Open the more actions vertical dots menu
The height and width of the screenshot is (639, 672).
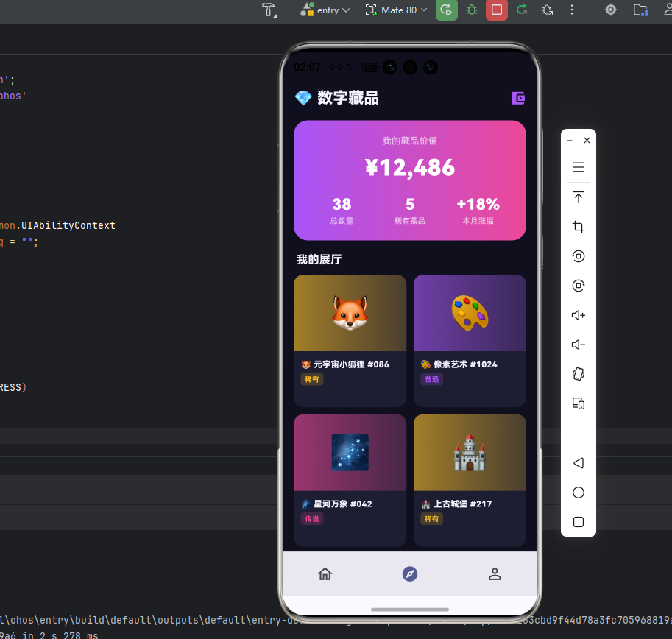[x=572, y=10]
